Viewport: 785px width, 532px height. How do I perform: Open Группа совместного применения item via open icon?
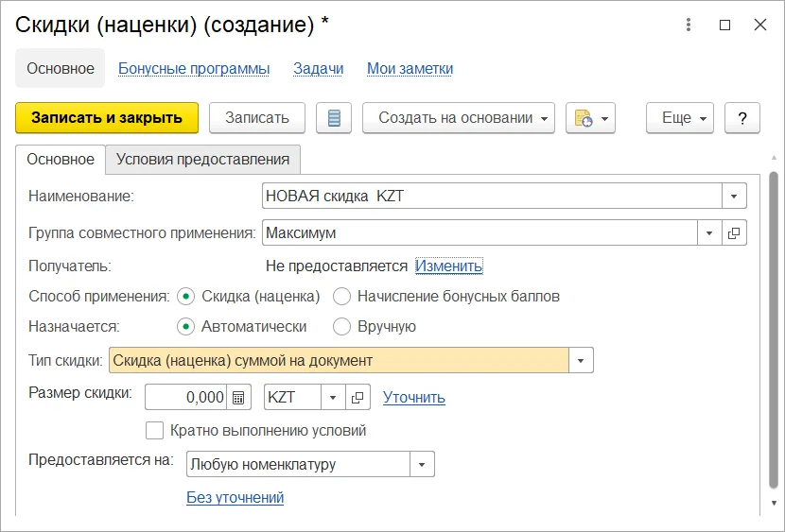coord(734,233)
